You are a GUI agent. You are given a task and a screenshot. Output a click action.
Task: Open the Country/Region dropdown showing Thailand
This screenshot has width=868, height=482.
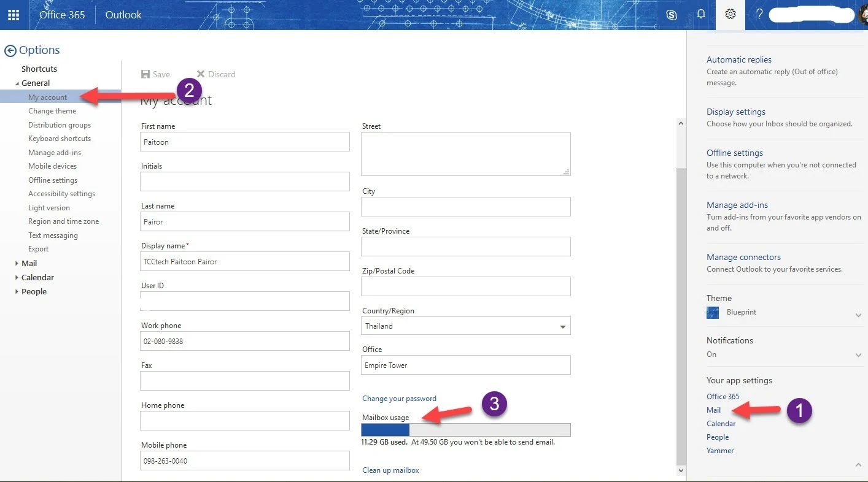click(562, 326)
